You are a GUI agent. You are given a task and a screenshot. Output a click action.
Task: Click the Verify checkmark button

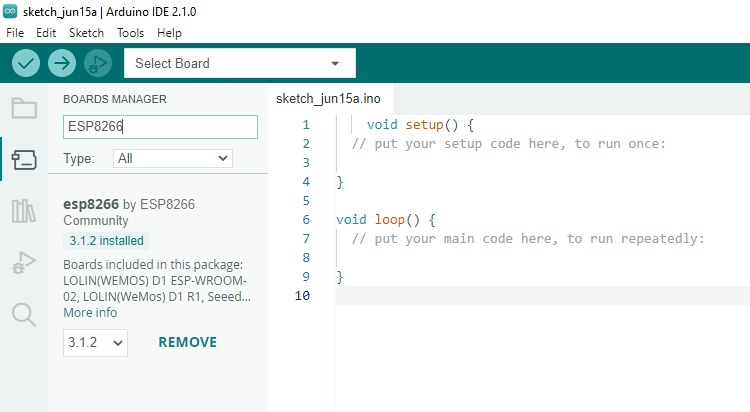26,63
